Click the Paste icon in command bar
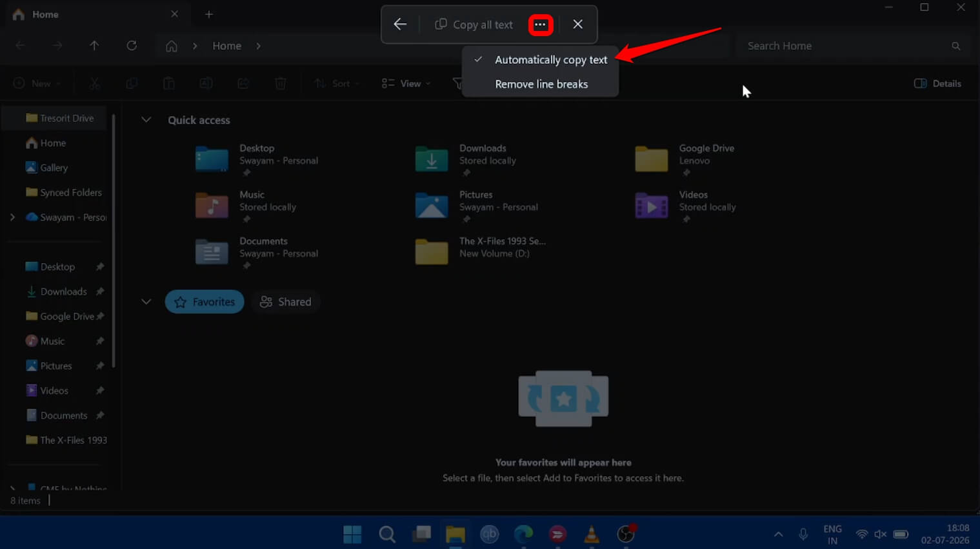Viewport: 980px width, 549px height. click(x=168, y=83)
